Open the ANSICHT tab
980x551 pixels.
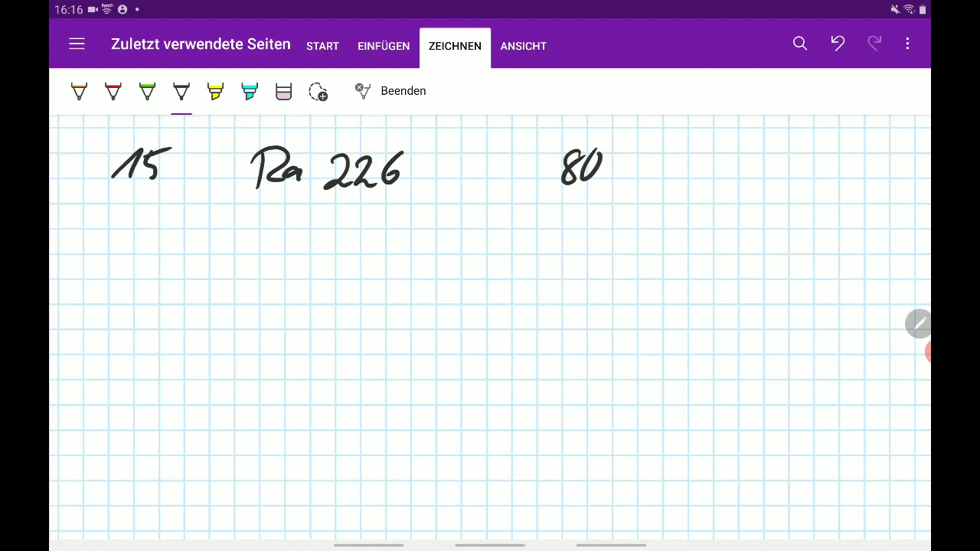524,46
